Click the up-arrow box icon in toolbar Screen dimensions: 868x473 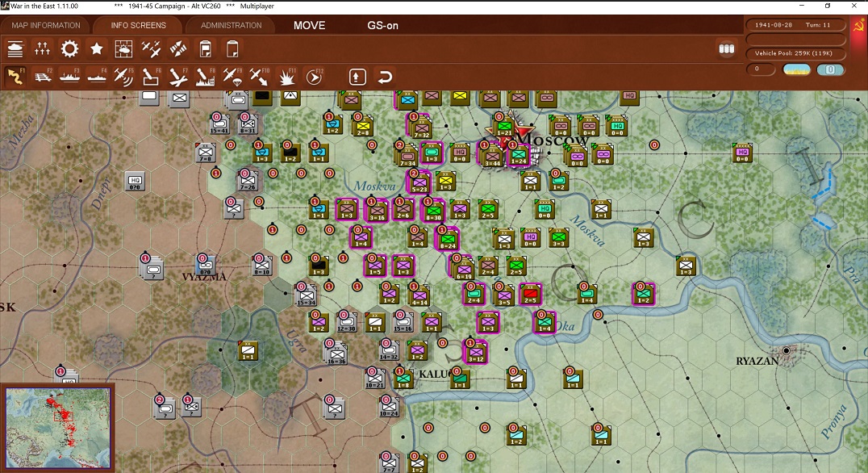pos(357,77)
